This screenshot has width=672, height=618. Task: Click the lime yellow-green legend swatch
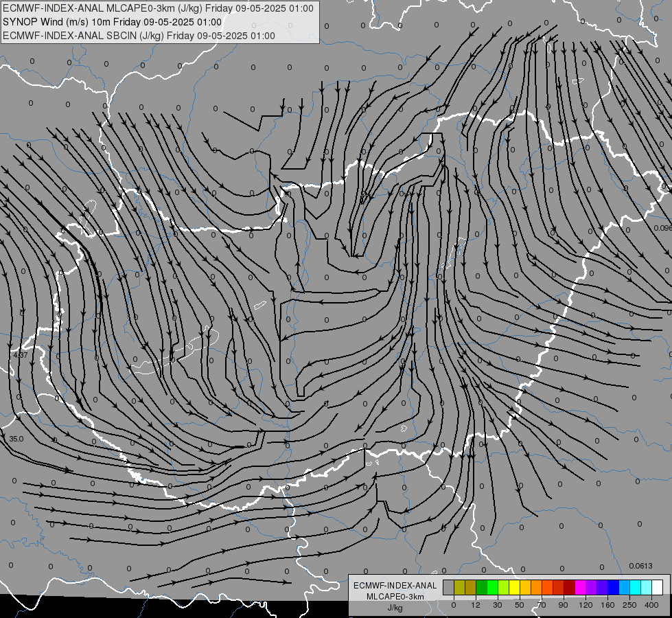pyautogui.click(x=504, y=587)
